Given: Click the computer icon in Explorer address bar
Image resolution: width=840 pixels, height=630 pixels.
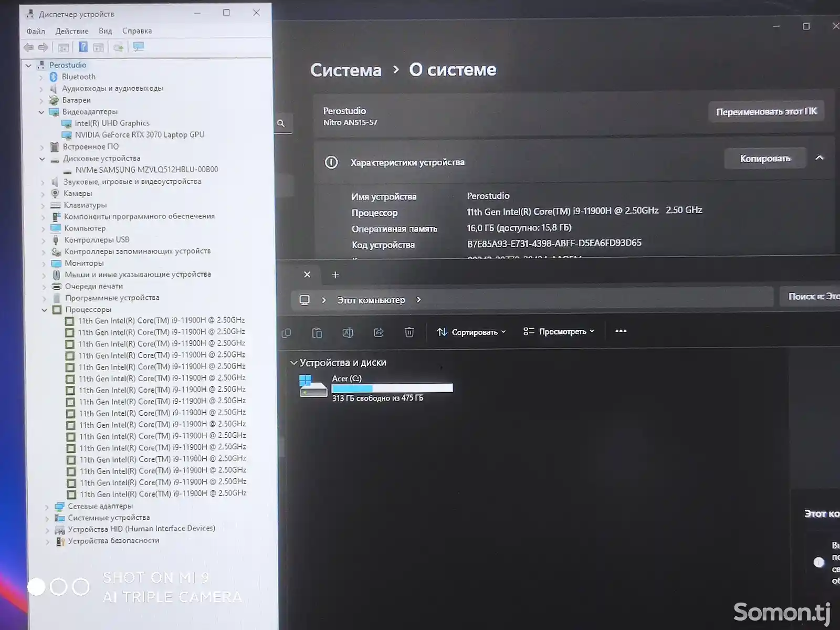Looking at the screenshot, I should point(304,300).
